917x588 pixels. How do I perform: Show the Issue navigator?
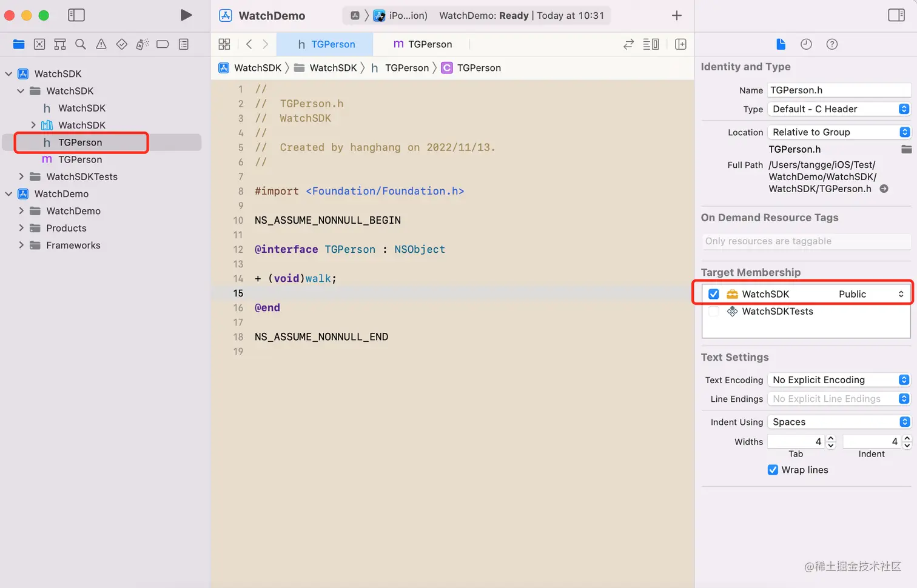coord(101,44)
